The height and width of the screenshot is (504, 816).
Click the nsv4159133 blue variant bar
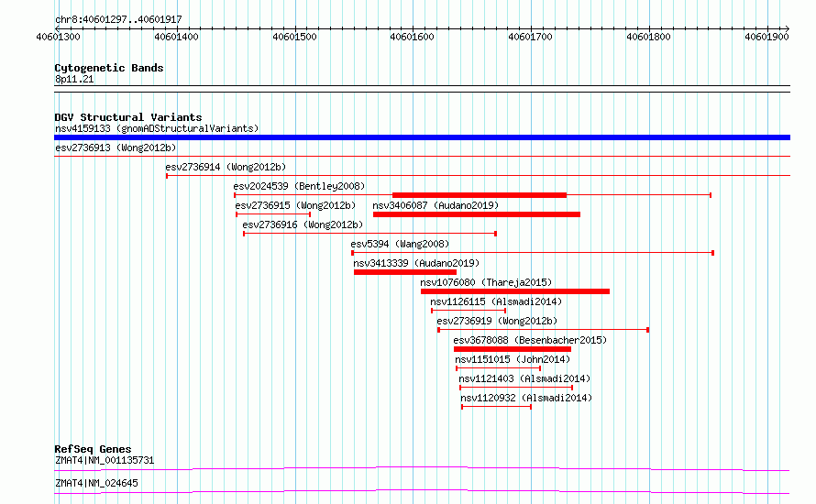point(422,137)
